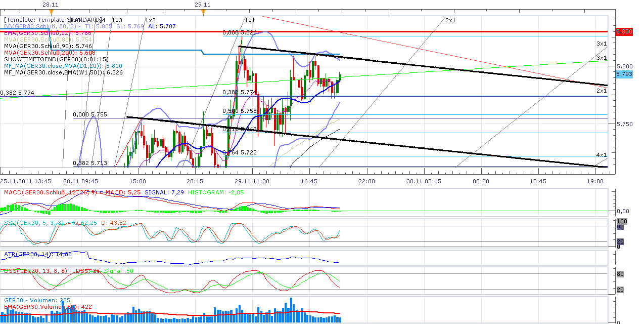Select the MF_MA EMA(W1,50) indicator label
Image resolution: width=644 pixels, height=324 pixels.
pyautogui.click(x=63, y=72)
